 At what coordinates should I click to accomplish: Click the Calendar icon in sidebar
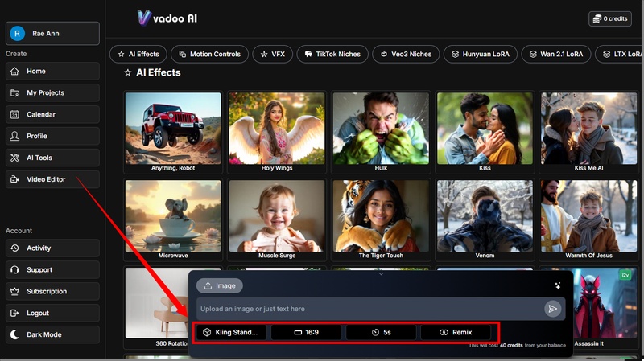pos(14,114)
